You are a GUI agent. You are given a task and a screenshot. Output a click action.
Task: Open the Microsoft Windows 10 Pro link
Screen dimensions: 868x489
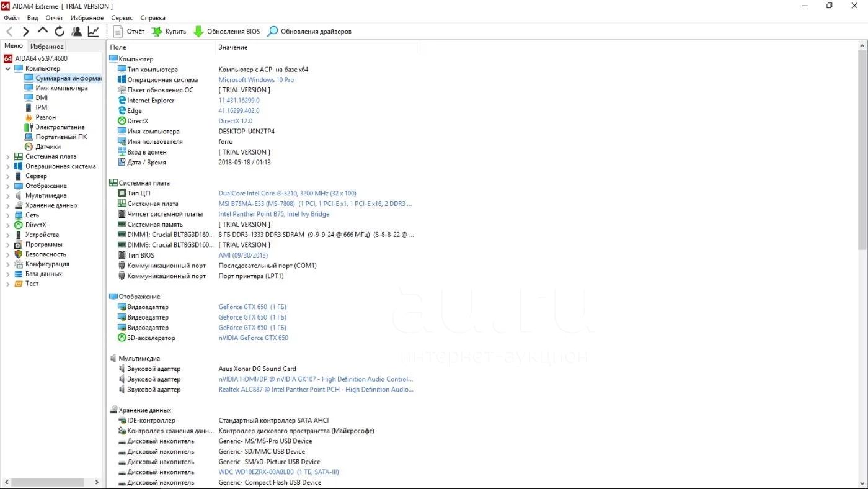(256, 79)
